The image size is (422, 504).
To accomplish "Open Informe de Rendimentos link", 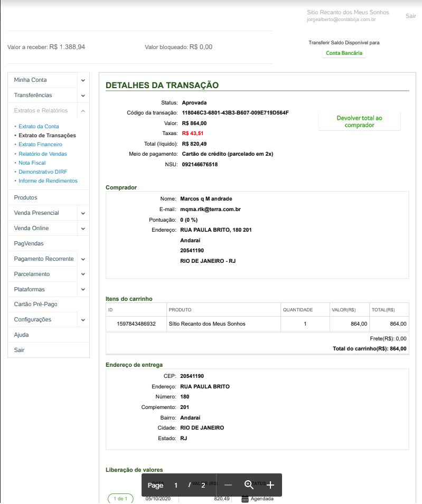I will (48, 180).
